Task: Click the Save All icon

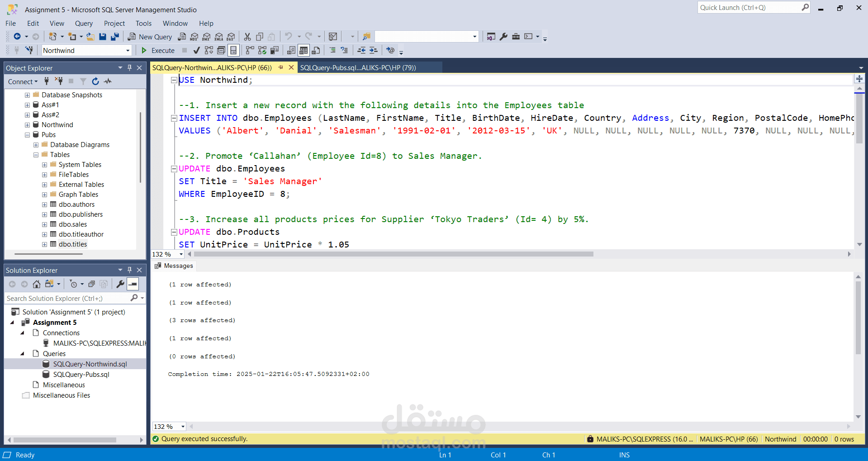Action: click(115, 37)
